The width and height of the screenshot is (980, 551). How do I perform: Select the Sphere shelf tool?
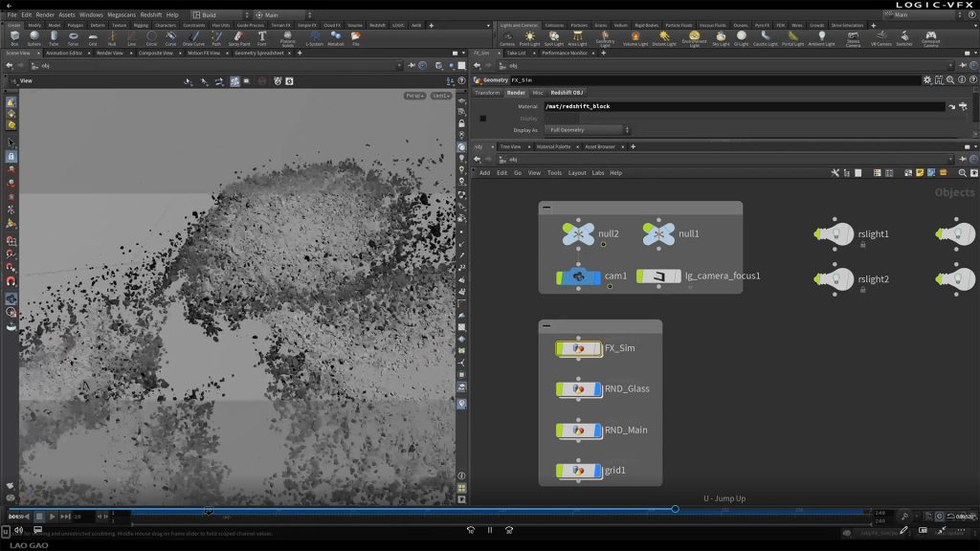[x=33, y=37]
